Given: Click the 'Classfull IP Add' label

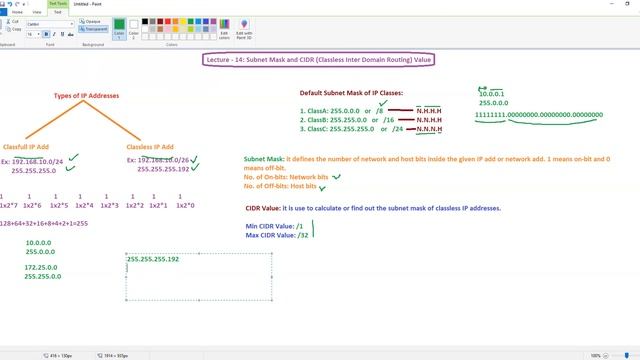Looking at the screenshot, I should pos(26,147).
